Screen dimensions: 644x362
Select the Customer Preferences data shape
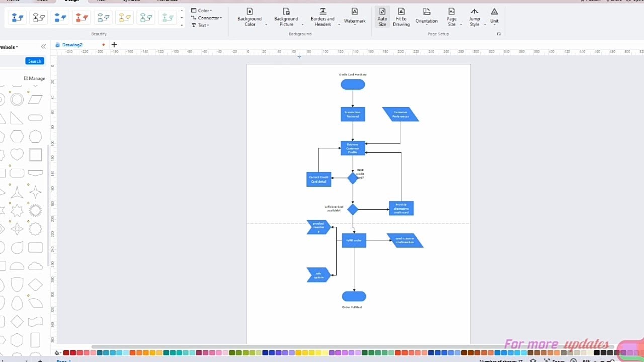[x=400, y=114]
